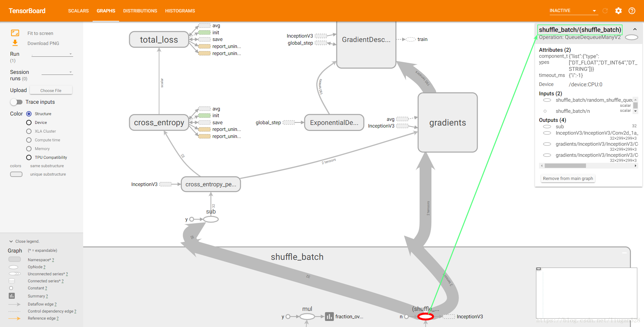Screen dimensions: 644x327
Task: Click the save node beside total_loss
Action: pos(205,39)
